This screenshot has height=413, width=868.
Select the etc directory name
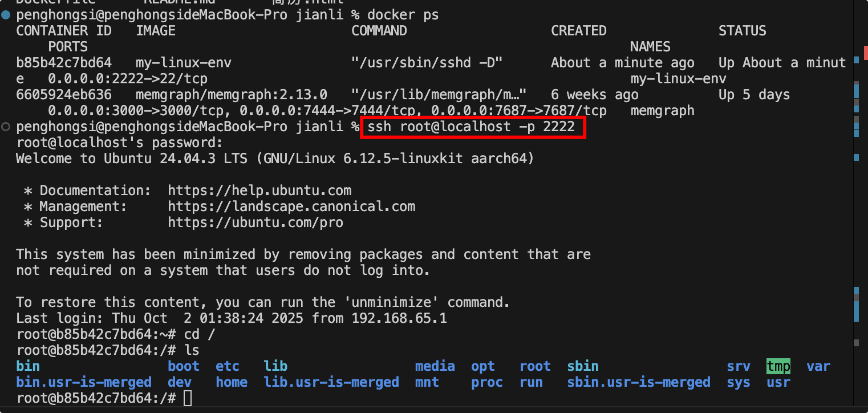pos(227,366)
